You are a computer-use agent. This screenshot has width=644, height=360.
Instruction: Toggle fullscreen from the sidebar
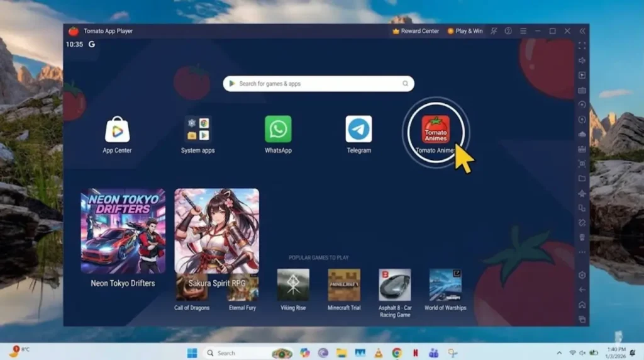click(582, 45)
